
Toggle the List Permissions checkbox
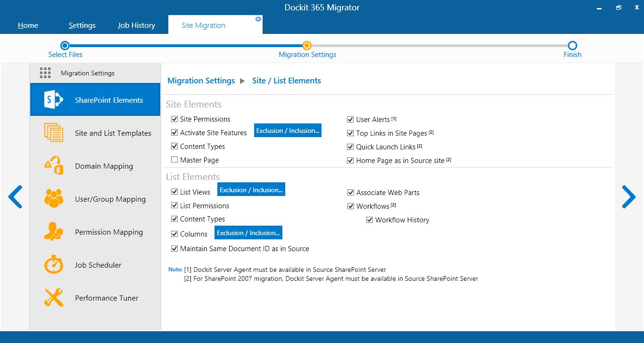click(174, 205)
